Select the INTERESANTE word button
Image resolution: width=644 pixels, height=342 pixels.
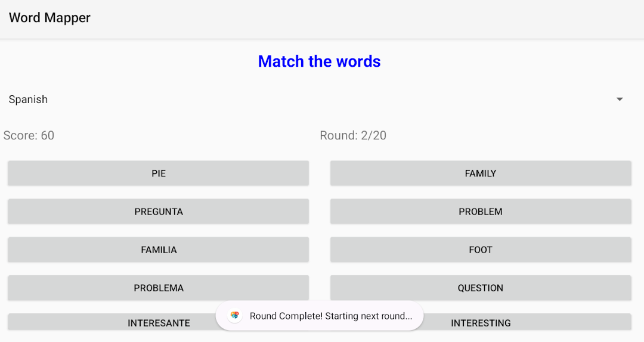click(x=111, y=322)
